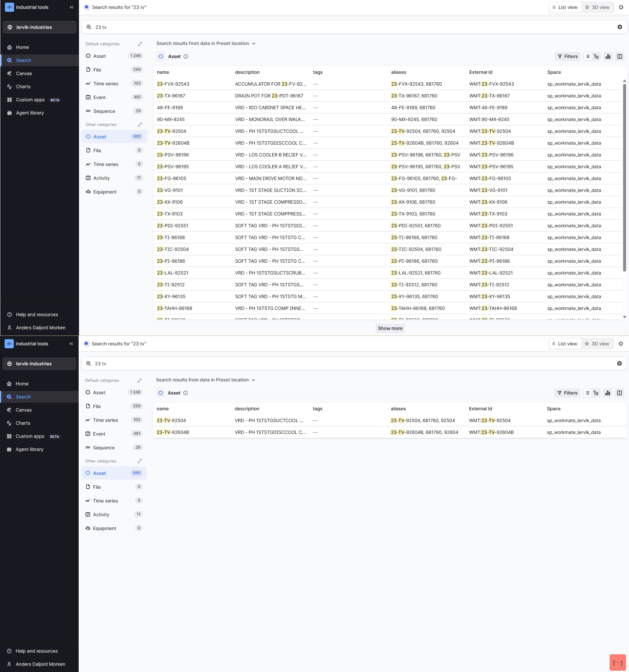Select Asset category with 1 246 results, lower screenshot
Viewport: 629px width, 672px height.
click(114, 393)
